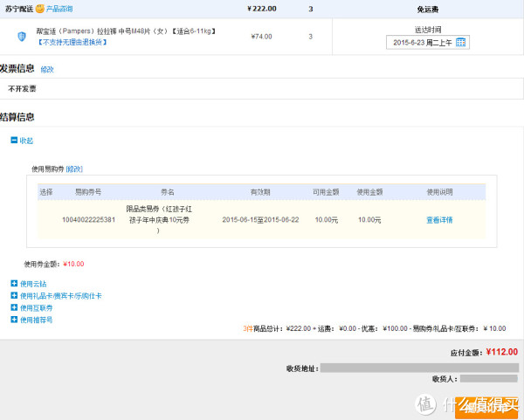Click the 使用说明 column header
The height and width of the screenshot is (420, 524).
click(439, 192)
